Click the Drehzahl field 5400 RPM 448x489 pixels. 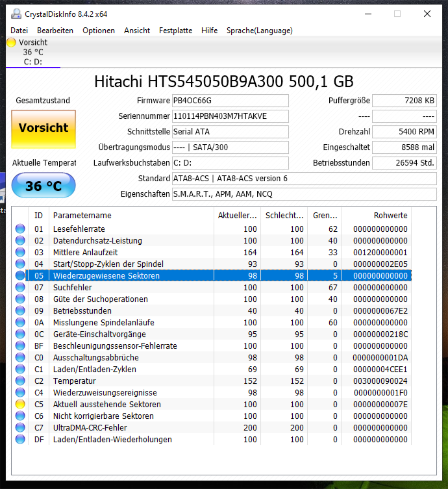tap(404, 132)
